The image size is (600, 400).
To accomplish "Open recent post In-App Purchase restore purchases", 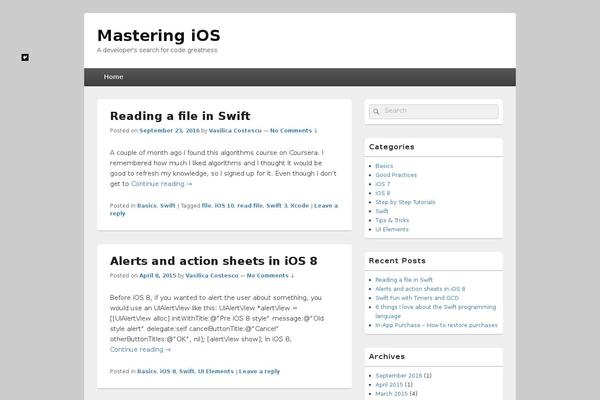I will (436, 325).
